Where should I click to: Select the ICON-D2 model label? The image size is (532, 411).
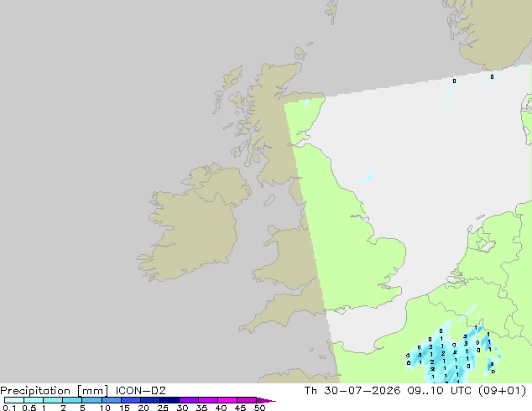(140, 391)
